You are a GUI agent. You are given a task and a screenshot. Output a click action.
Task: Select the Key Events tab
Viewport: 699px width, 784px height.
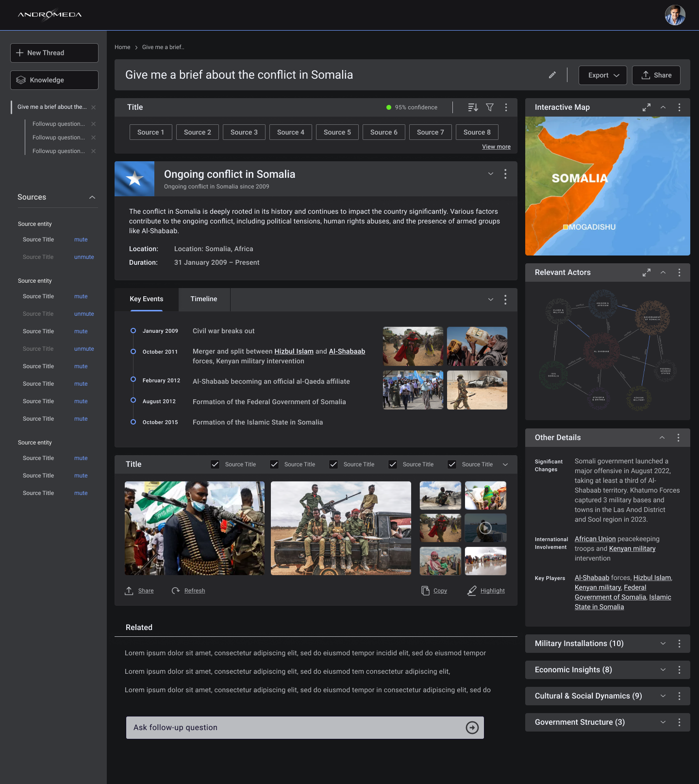147,299
